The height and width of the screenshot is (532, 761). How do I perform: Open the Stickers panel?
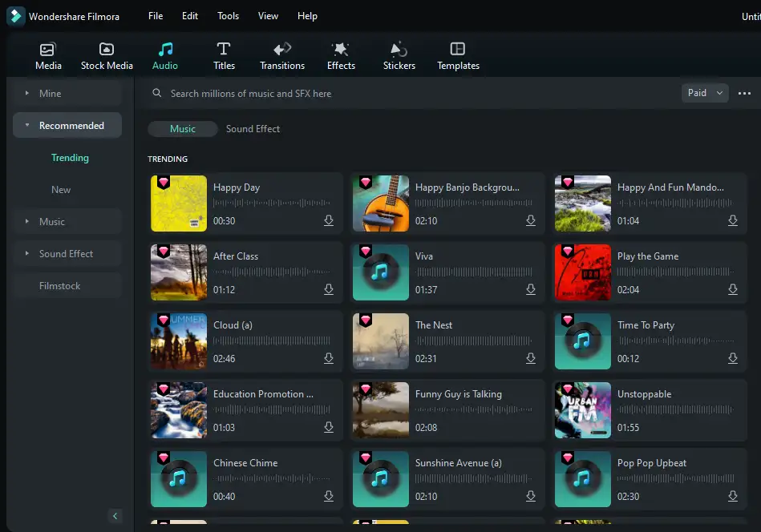(x=399, y=56)
